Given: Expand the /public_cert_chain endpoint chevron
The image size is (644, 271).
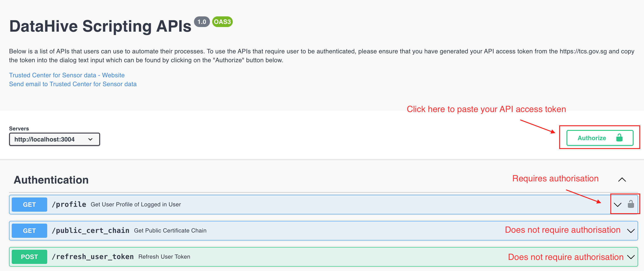Looking at the screenshot, I should coord(631,231).
